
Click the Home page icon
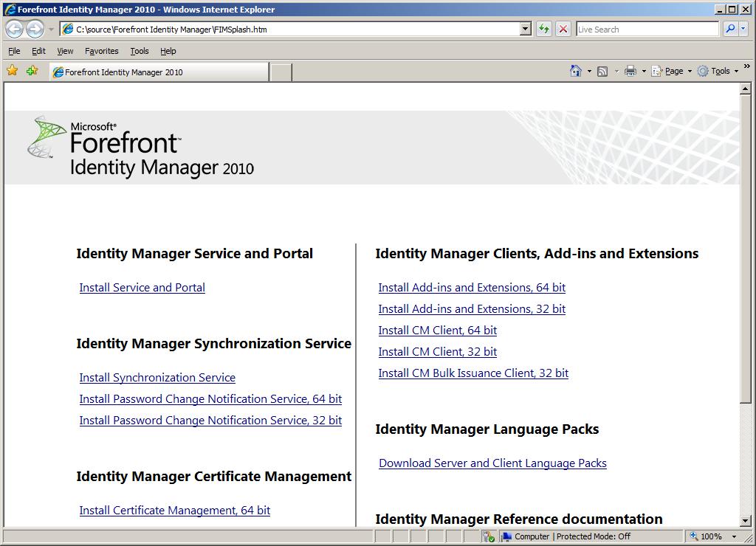575,72
